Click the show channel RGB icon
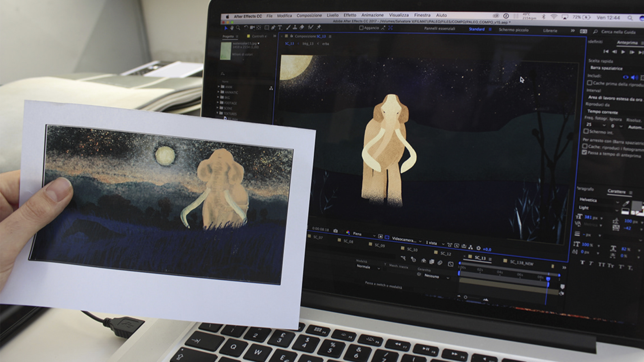The image size is (644, 362). (348, 232)
